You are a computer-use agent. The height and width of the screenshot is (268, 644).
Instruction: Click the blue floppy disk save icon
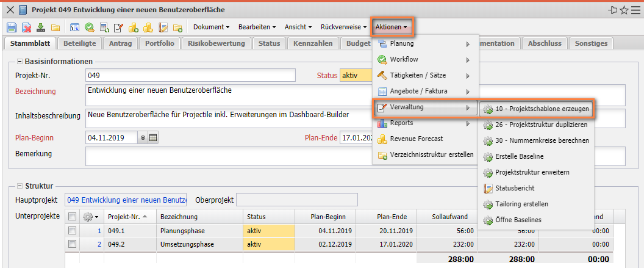coord(11,27)
